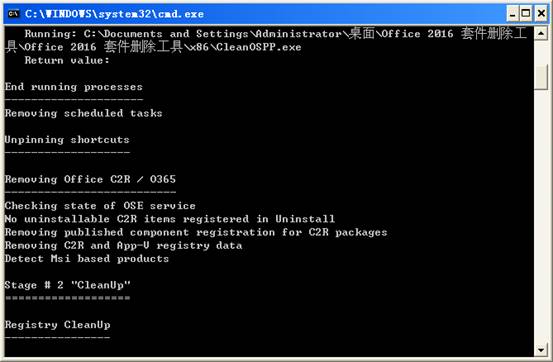Click the 'Registry CleanUp' output line
The image size is (553, 362).
(57, 325)
